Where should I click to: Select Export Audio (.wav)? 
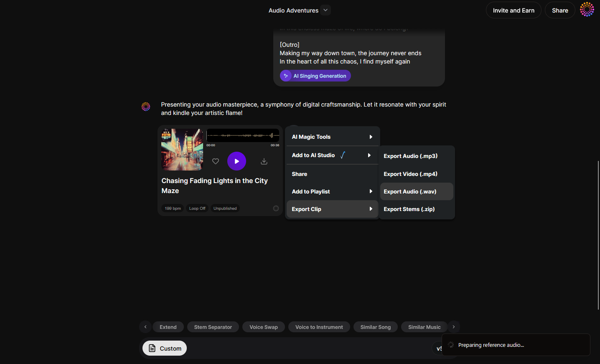(417, 191)
